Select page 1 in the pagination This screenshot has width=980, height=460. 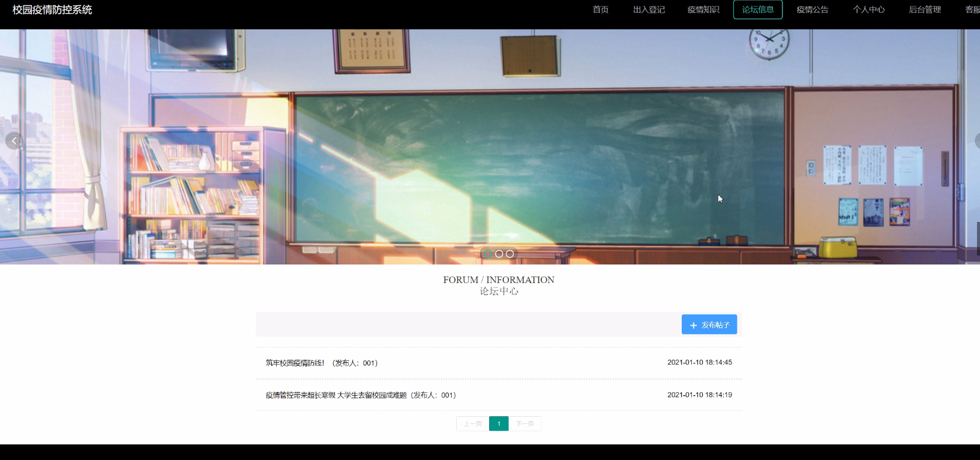(499, 423)
